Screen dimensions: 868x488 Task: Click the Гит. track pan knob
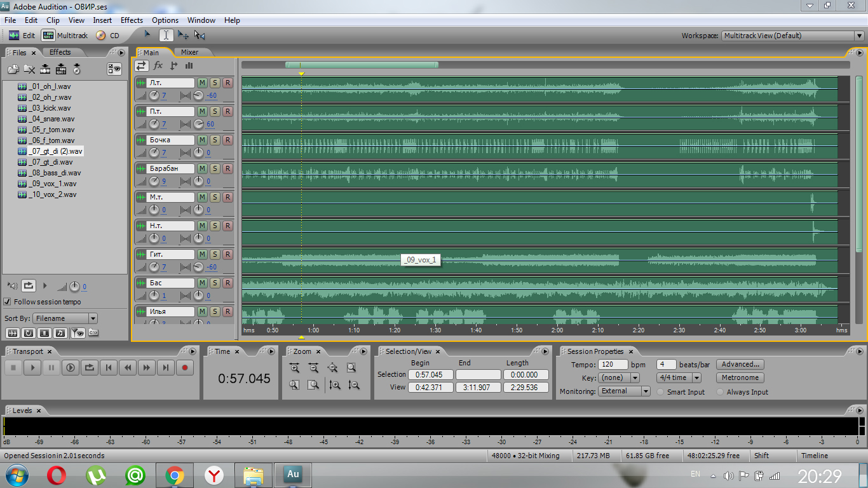pyautogui.click(x=198, y=268)
